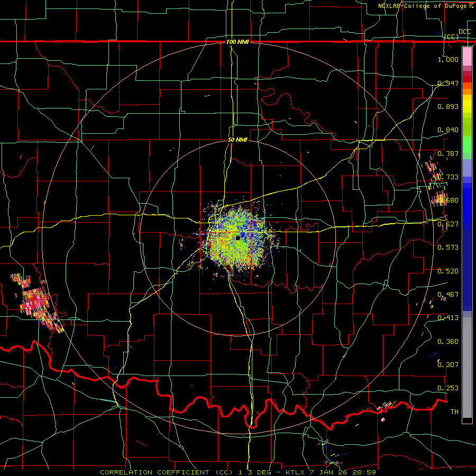476x476 pixels.
Task: Click the black radar site dot at center
Action: point(237,237)
